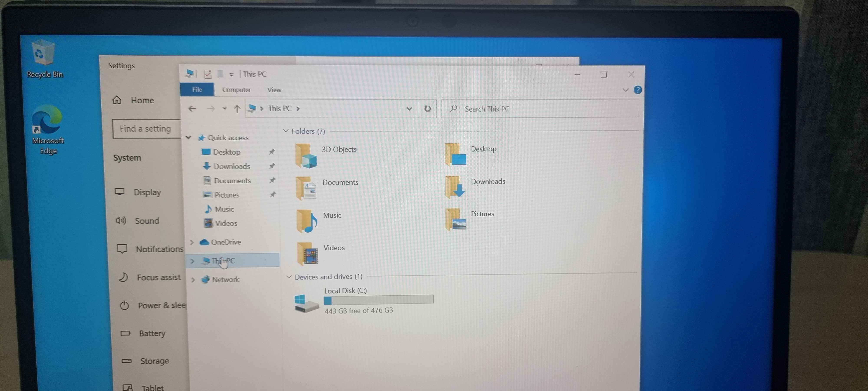868x391 pixels.
Task: Collapse the Folders (7) group
Action: pyautogui.click(x=286, y=131)
